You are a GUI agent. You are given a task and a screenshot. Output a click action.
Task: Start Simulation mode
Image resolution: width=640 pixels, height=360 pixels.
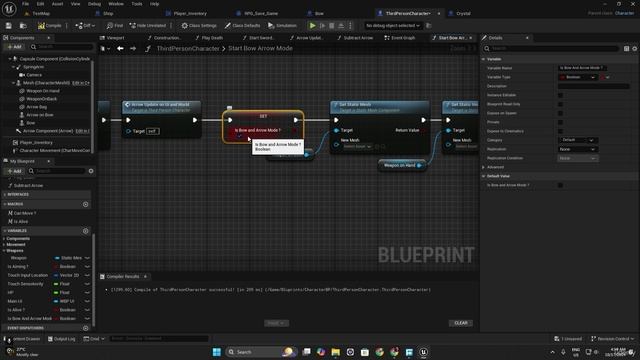[282, 26]
